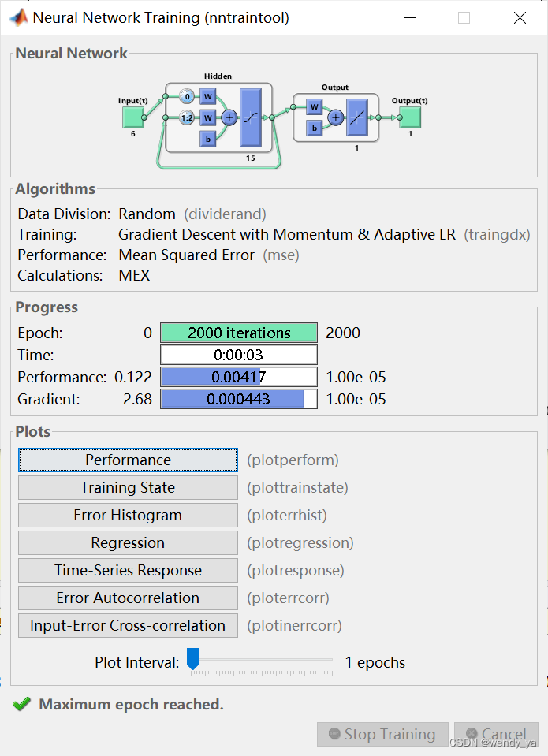Click the green Input(t) block
This screenshot has height=756, width=548.
coord(132,117)
